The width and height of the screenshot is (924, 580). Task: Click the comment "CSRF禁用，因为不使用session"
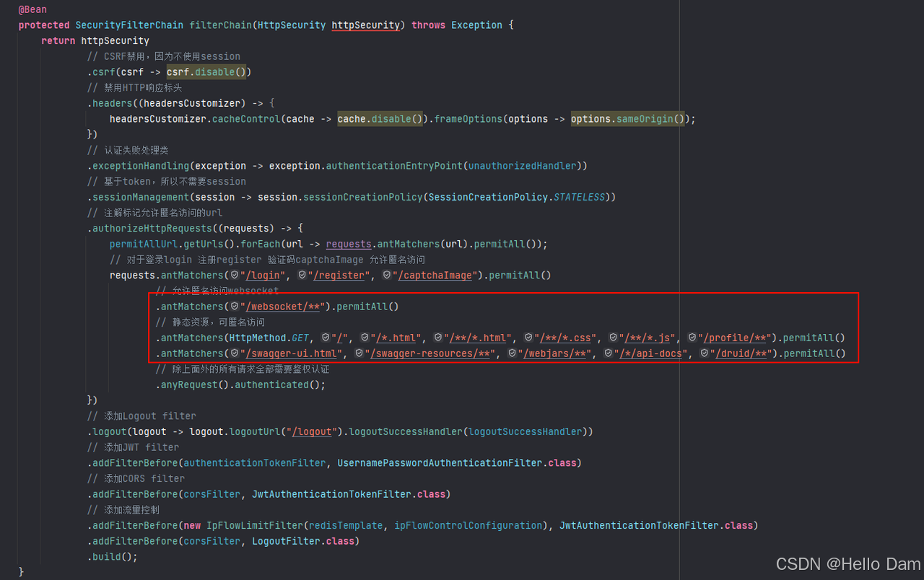[x=164, y=56]
